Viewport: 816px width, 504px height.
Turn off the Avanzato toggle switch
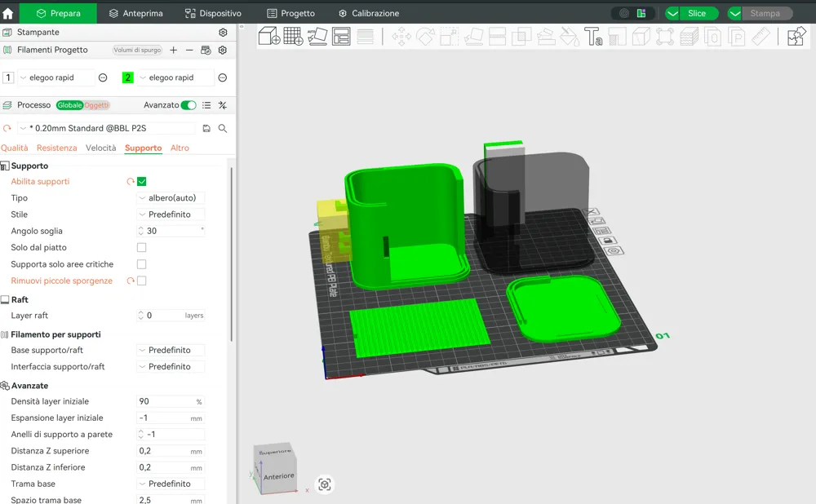pyautogui.click(x=188, y=105)
